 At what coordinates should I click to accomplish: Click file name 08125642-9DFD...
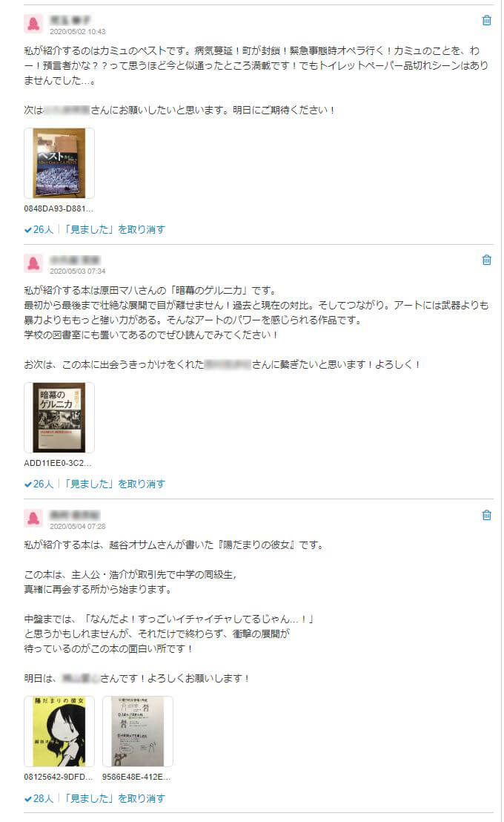[x=58, y=777]
